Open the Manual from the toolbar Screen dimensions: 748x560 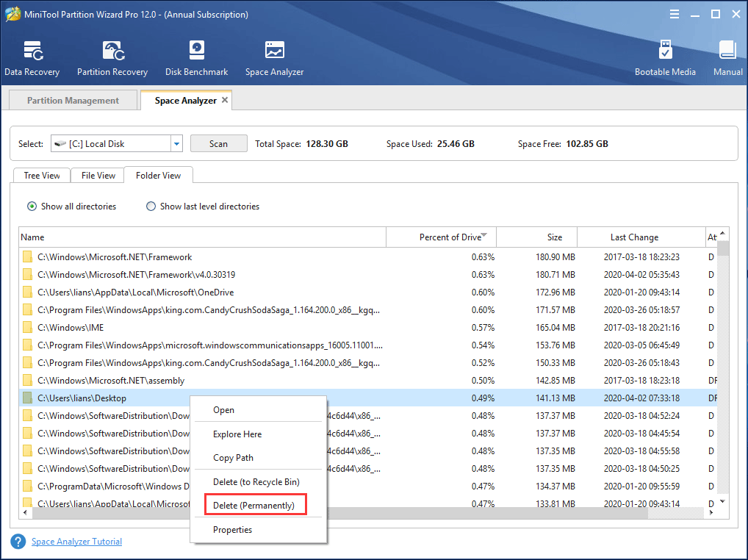727,59
